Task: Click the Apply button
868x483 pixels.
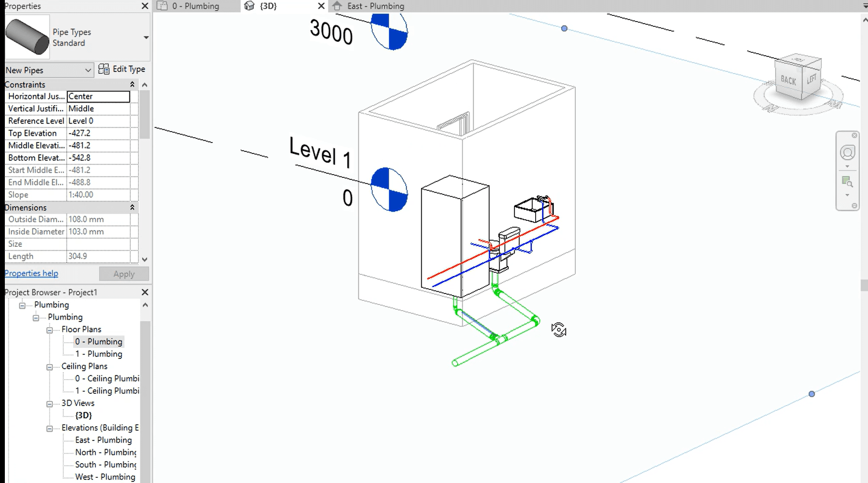Action: point(124,274)
